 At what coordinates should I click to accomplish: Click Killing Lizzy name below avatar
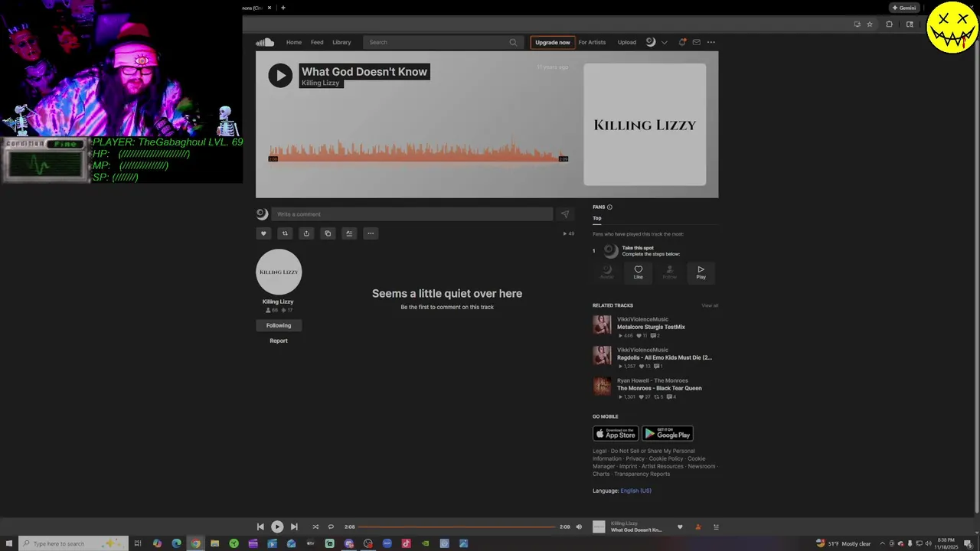click(278, 302)
